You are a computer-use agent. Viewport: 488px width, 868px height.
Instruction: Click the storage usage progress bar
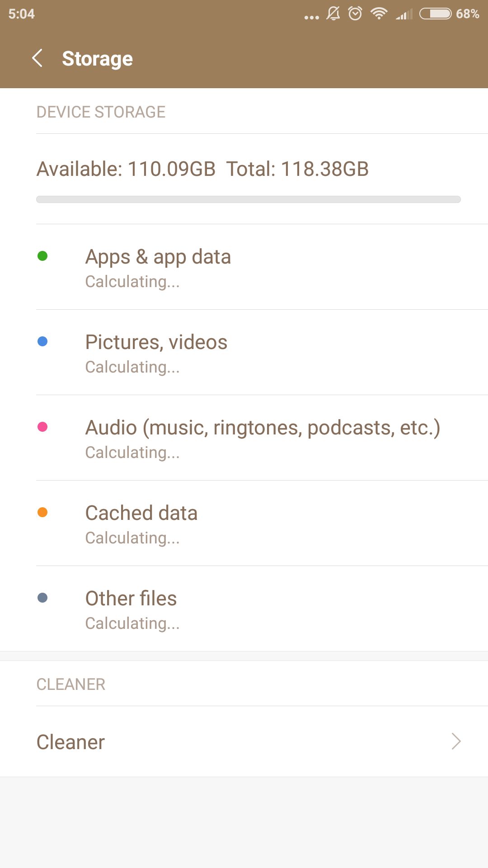248,199
